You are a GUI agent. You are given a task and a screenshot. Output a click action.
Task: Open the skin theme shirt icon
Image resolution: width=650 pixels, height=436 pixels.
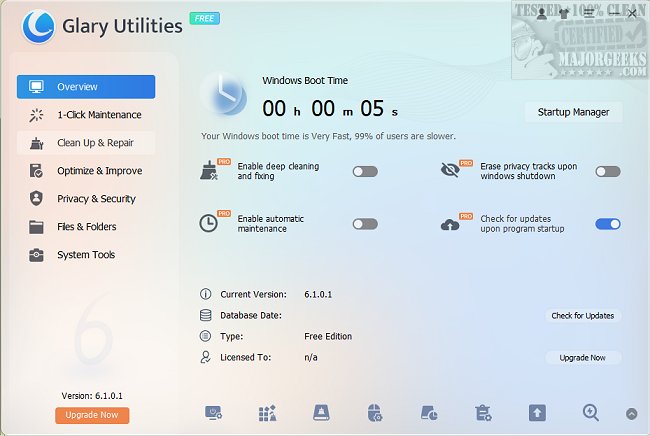pyautogui.click(x=564, y=14)
